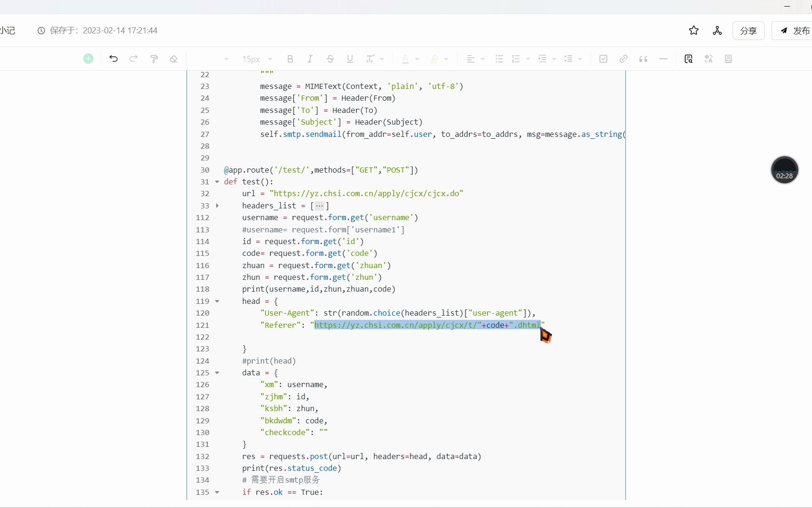Favorite the note with star icon
This screenshot has width=812, height=508.
pyautogui.click(x=694, y=31)
